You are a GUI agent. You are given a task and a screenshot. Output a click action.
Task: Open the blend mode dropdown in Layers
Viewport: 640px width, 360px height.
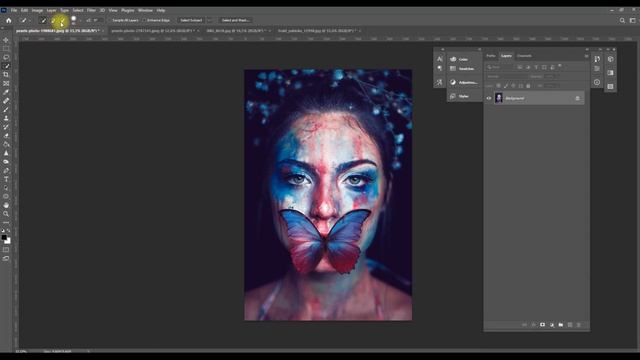(507, 76)
